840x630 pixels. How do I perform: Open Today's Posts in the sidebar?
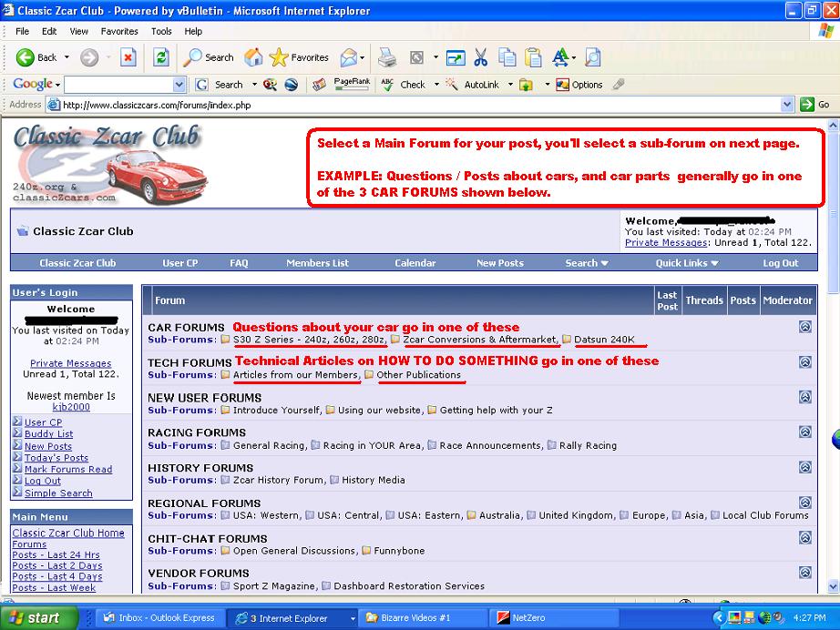(x=56, y=458)
